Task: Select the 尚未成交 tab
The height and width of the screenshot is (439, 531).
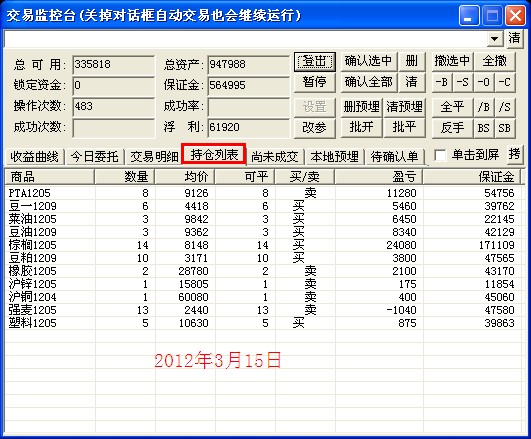Action: tap(275, 156)
